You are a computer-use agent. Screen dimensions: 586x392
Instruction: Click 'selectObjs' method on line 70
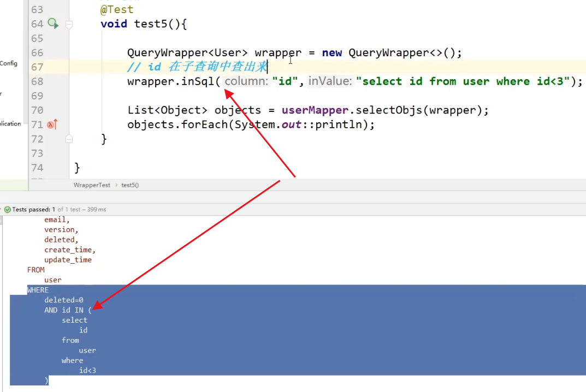point(389,110)
